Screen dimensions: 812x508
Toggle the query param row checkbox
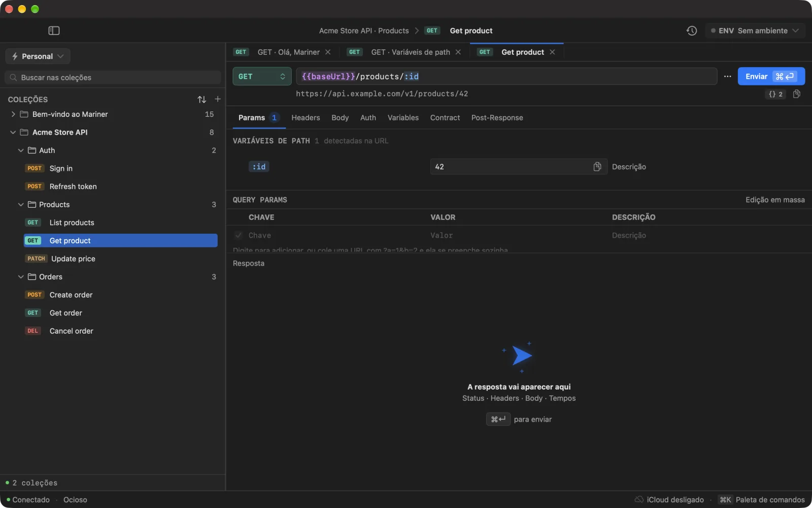tap(239, 235)
